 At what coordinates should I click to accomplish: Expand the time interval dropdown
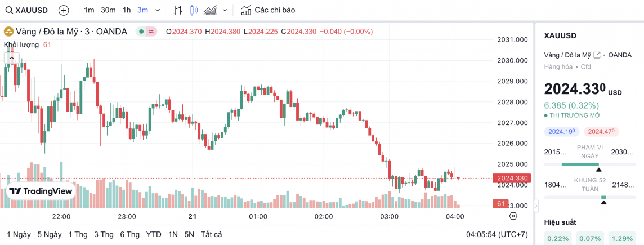(x=157, y=10)
